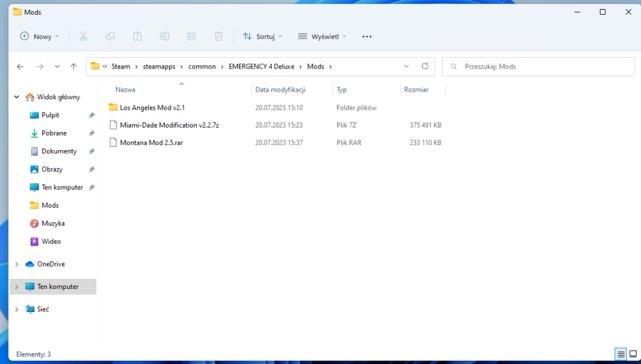Click the Montana Mod file icon
This screenshot has height=364, width=641.
tap(113, 142)
